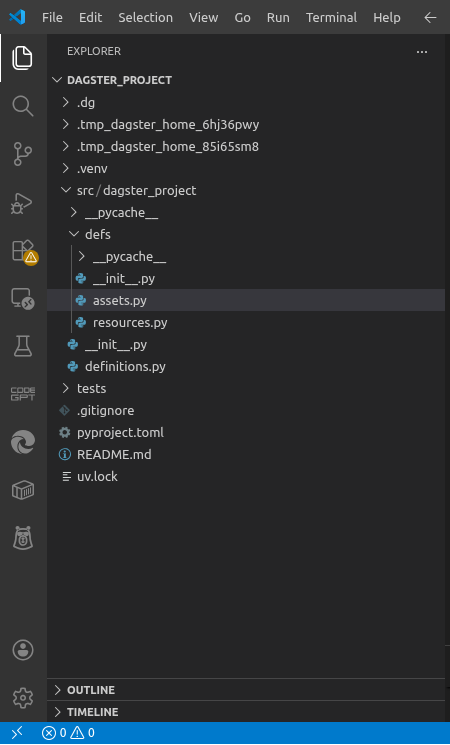Viewport: 450px width, 745px height.
Task: Click the remote window status bar indicator
Action: click(x=17, y=733)
